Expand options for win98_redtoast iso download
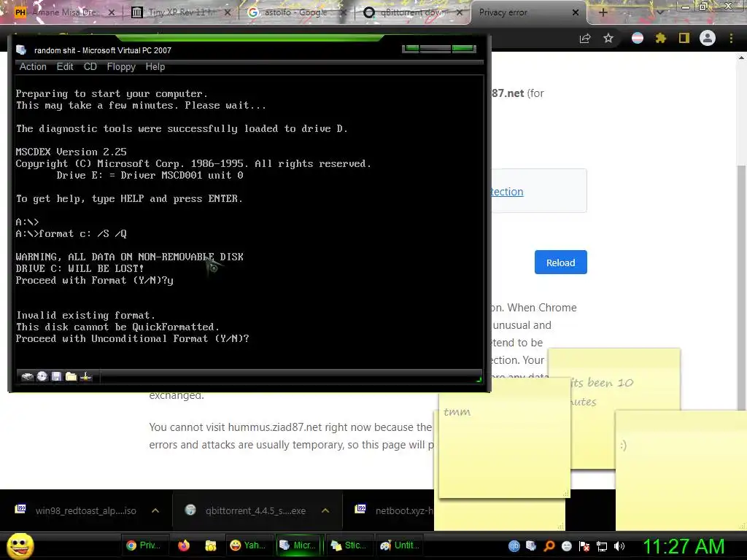 tap(155, 510)
